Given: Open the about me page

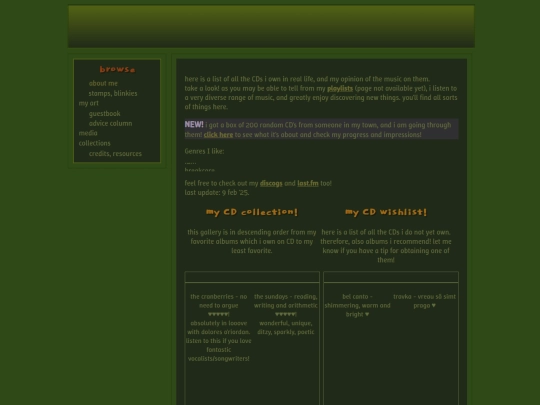Looking at the screenshot, I should pyautogui.click(x=103, y=83).
